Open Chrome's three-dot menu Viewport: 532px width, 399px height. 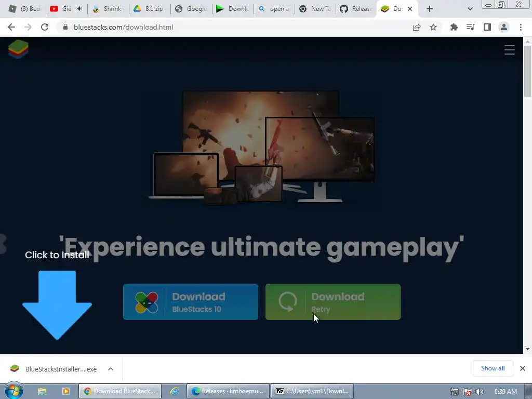click(521, 27)
